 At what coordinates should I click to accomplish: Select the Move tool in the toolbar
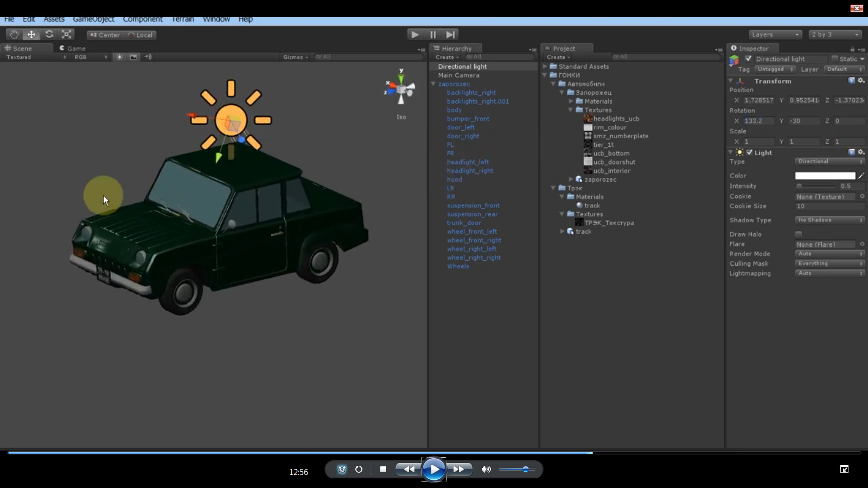click(x=31, y=34)
